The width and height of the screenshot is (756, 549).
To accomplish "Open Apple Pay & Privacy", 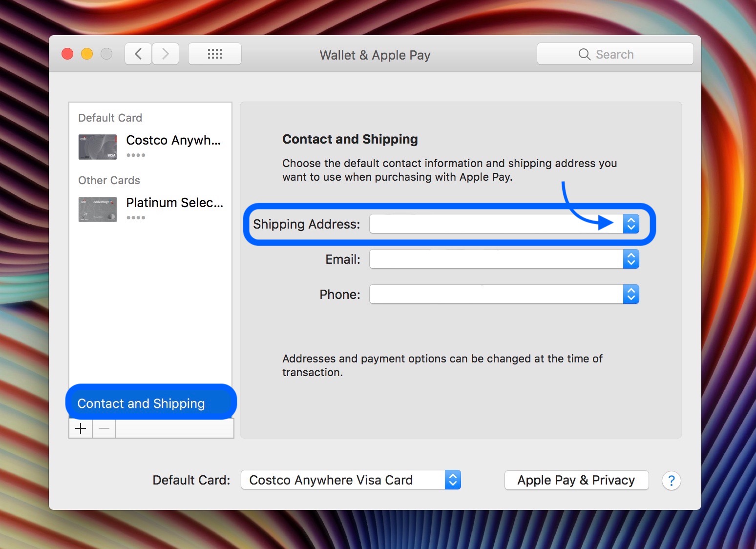I will (576, 480).
